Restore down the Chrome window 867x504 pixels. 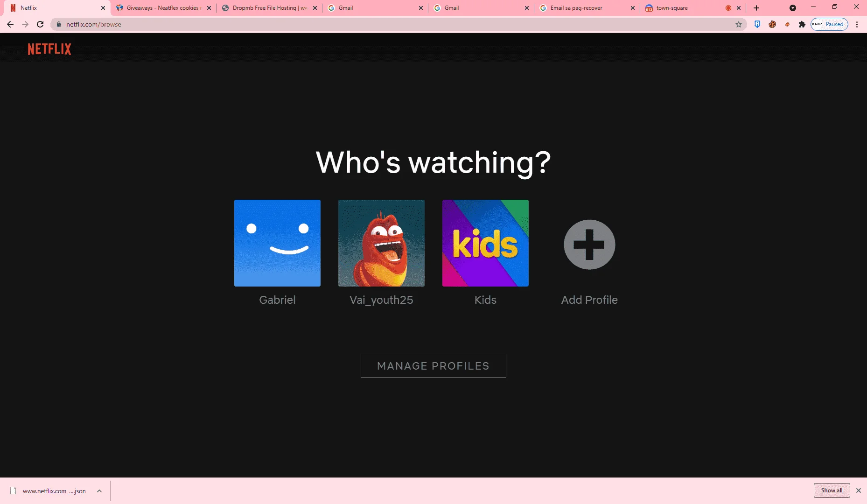(x=835, y=7)
